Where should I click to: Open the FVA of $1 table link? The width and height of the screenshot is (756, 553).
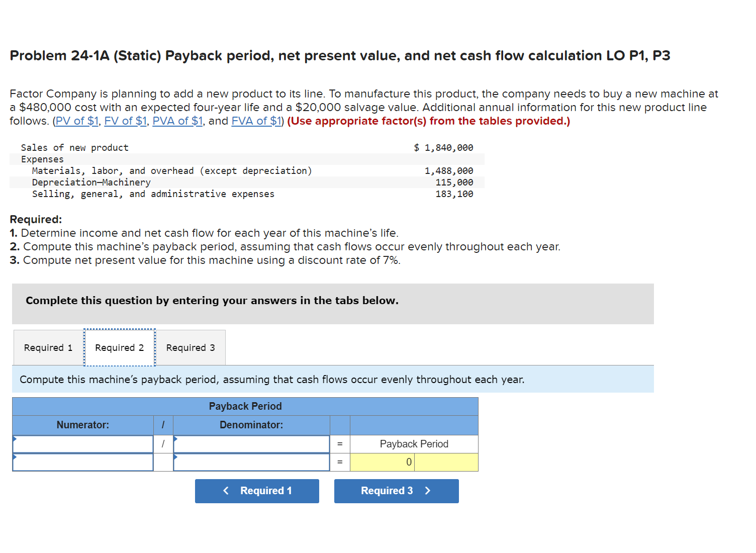(x=256, y=121)
